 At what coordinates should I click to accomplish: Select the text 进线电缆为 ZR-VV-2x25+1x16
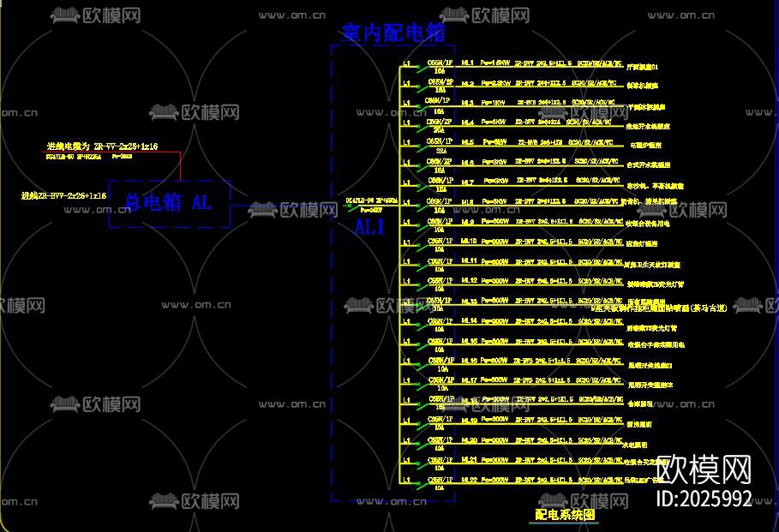coord(102,146)
